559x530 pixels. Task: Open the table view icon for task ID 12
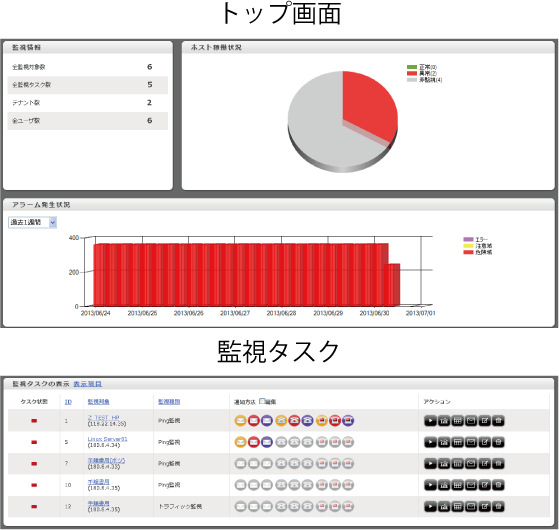tap(457, 506)
